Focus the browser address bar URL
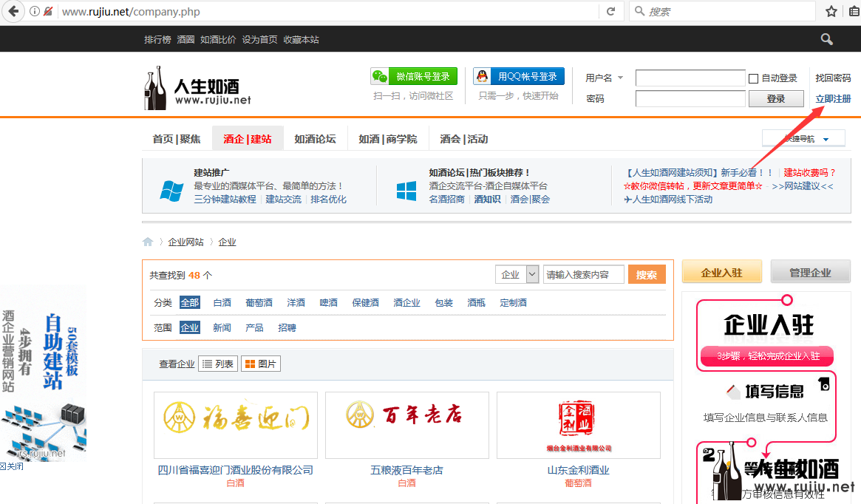The image size is (861, 504). pos(330,12)
